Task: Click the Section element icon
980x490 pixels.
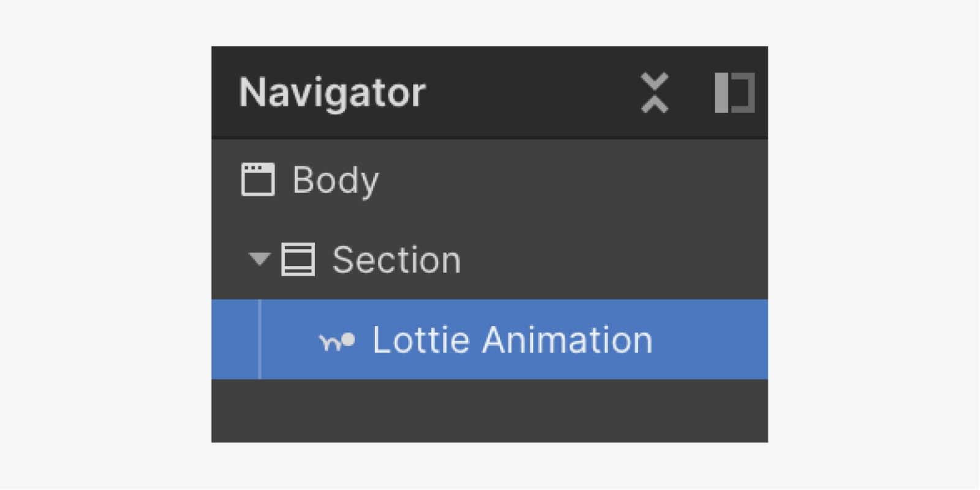Action: pyautogui.click(x=298, y=259)
